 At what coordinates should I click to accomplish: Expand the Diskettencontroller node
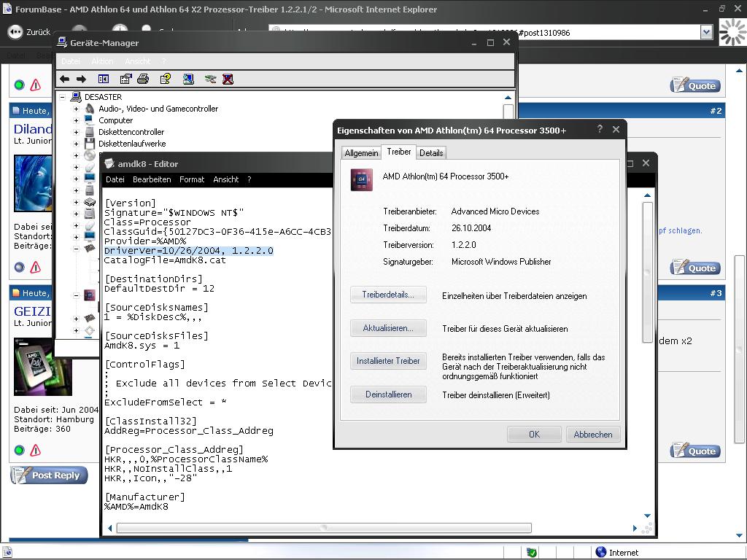click(76, 132)
